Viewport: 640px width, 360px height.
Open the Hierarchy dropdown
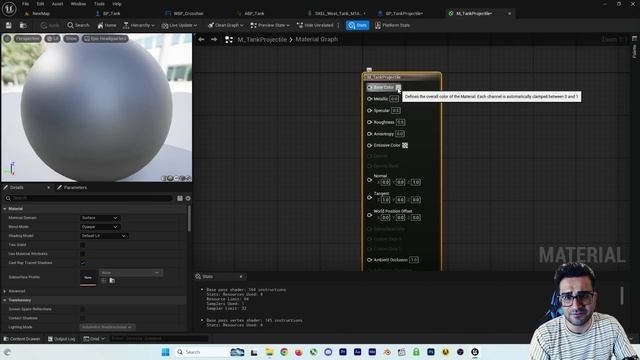(139, 25)
